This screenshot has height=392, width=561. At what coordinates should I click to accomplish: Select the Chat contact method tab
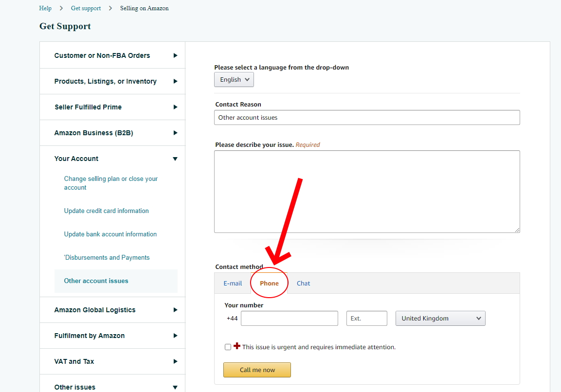[x=303, y=284]
